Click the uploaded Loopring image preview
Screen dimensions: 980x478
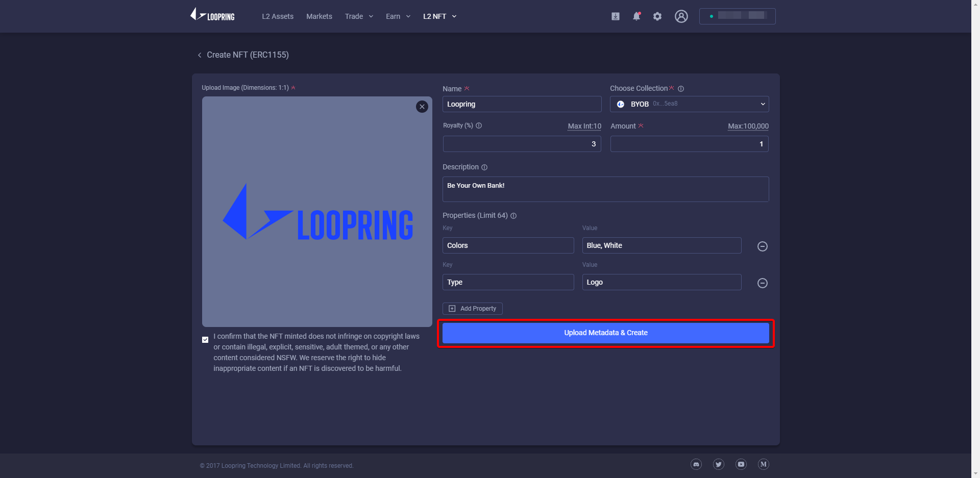tap(317, 212)
